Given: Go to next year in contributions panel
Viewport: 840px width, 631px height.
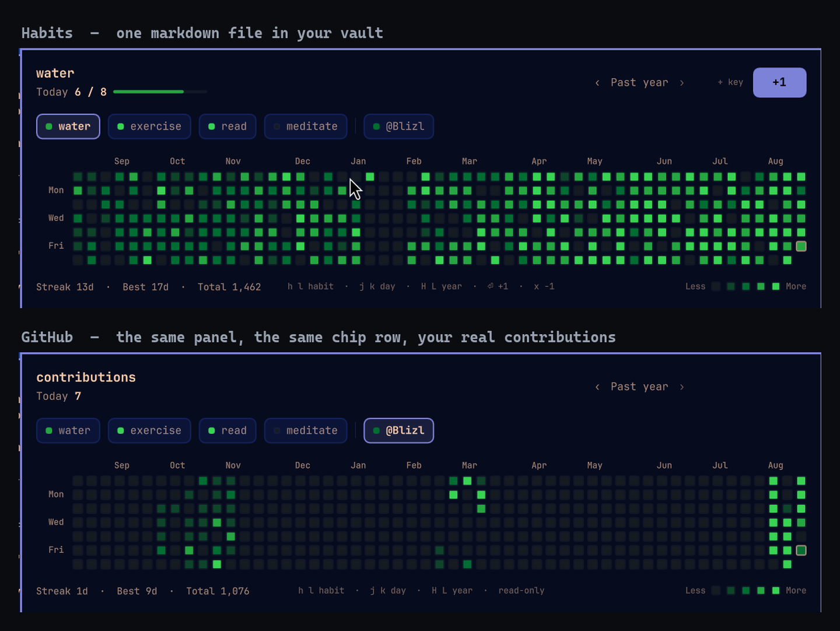Looking at the screenshot, I should pos(682,387).
